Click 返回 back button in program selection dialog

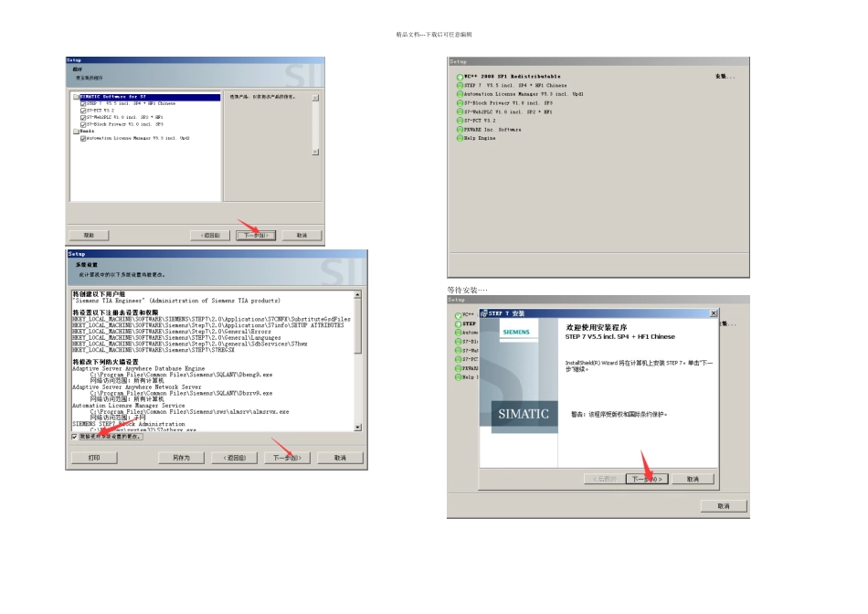pos(210,236)
